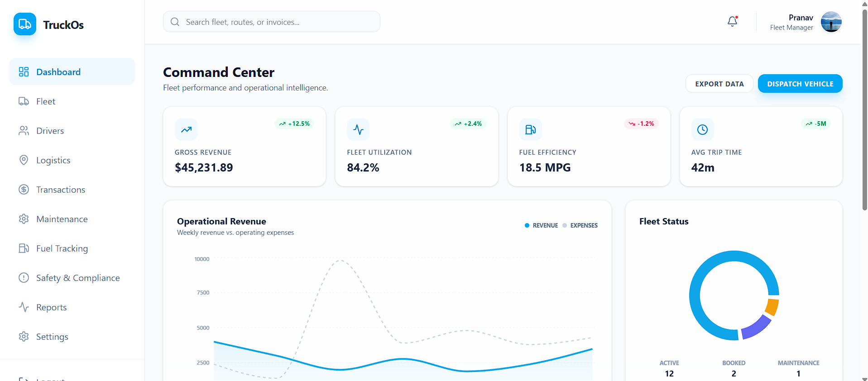Toggle the Expenses legend series
The width and height of the screenshot is (868, 381).
pos(580,225)
